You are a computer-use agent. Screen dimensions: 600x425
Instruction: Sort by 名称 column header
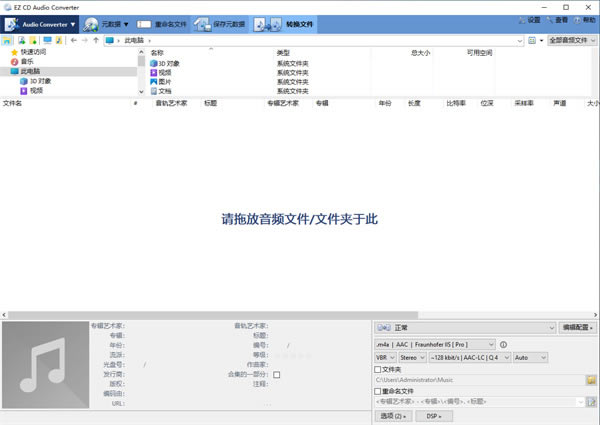click(x=157, y=53)
